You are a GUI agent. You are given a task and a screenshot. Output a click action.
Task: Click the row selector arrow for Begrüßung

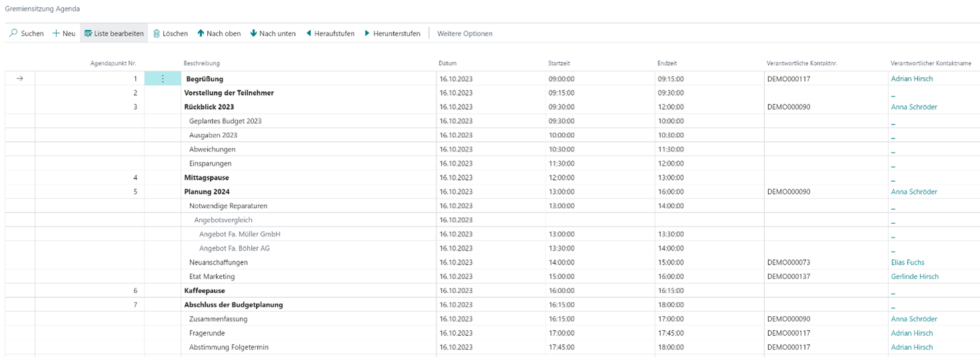19,79
